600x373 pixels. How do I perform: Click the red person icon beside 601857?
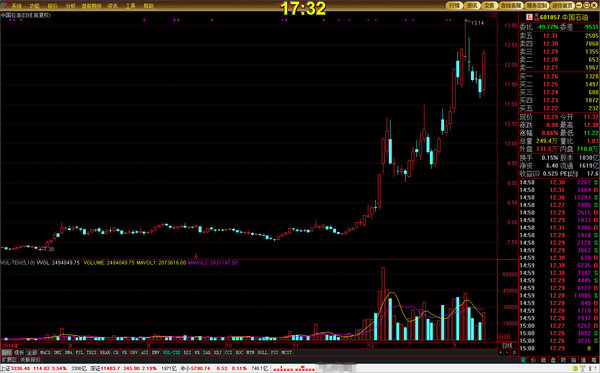click(536, 17)
